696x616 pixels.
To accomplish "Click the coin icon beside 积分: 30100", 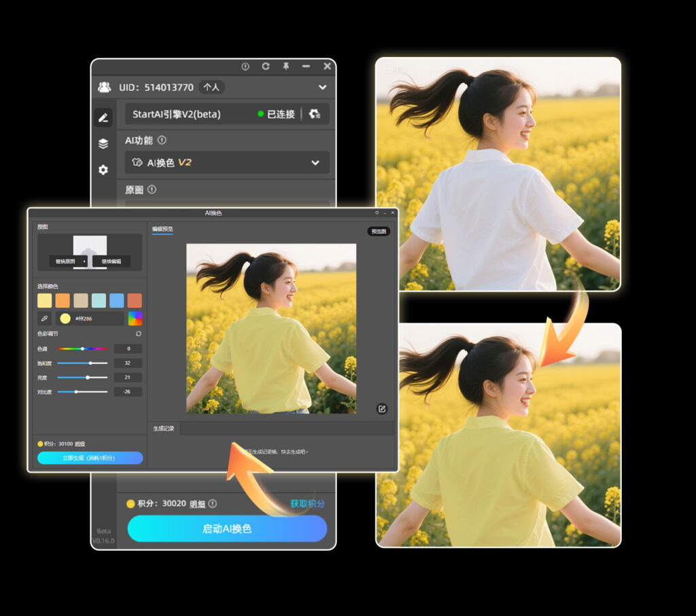I will tap(40, 443).
